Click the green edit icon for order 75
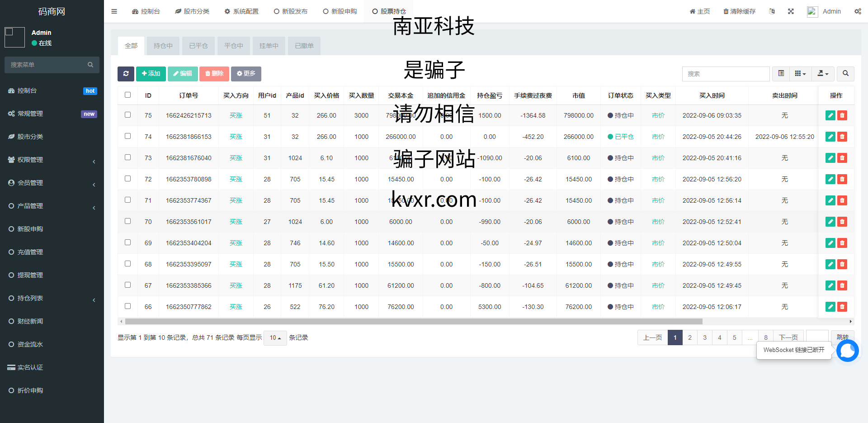868x423 pixels. pos(830,115)
